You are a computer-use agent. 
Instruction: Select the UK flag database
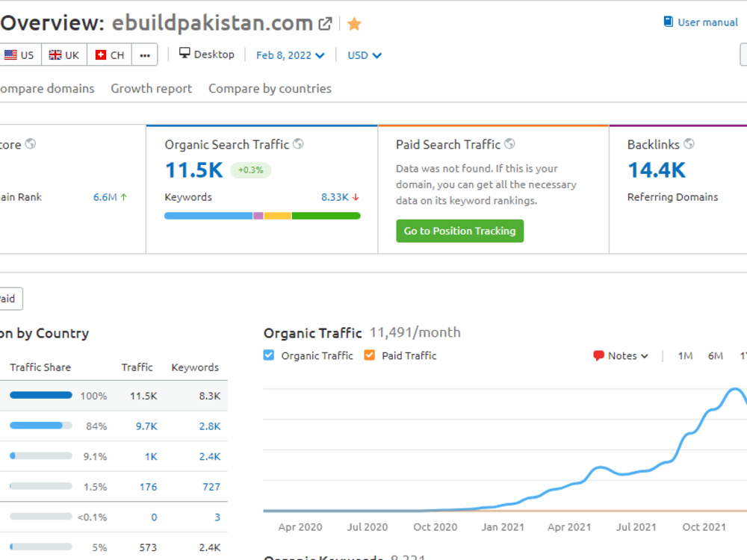coord(63,55)
